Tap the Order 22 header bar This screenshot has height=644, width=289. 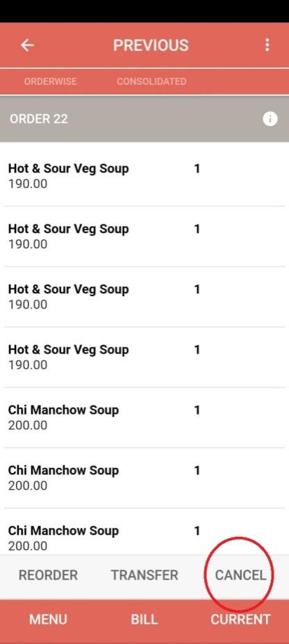tap(144, 119)
